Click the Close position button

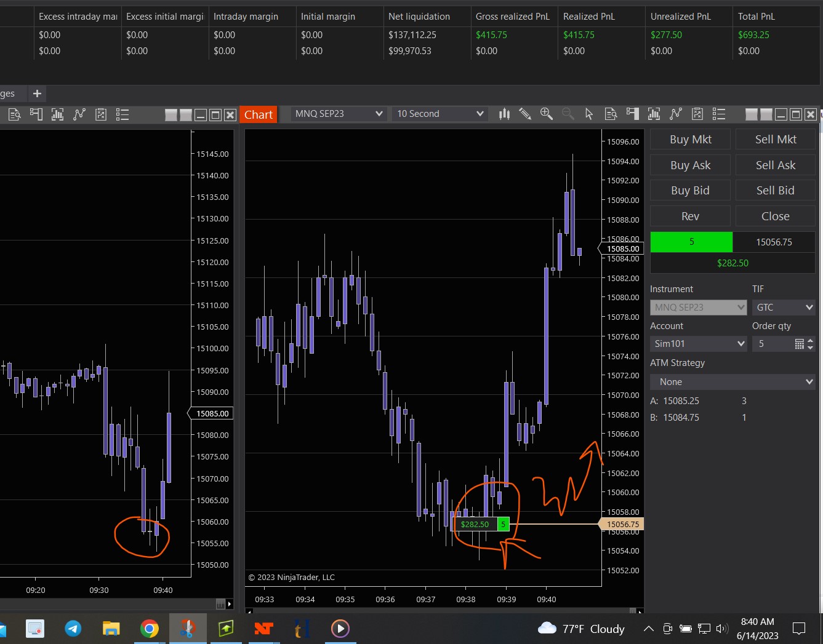coord(776,217)
